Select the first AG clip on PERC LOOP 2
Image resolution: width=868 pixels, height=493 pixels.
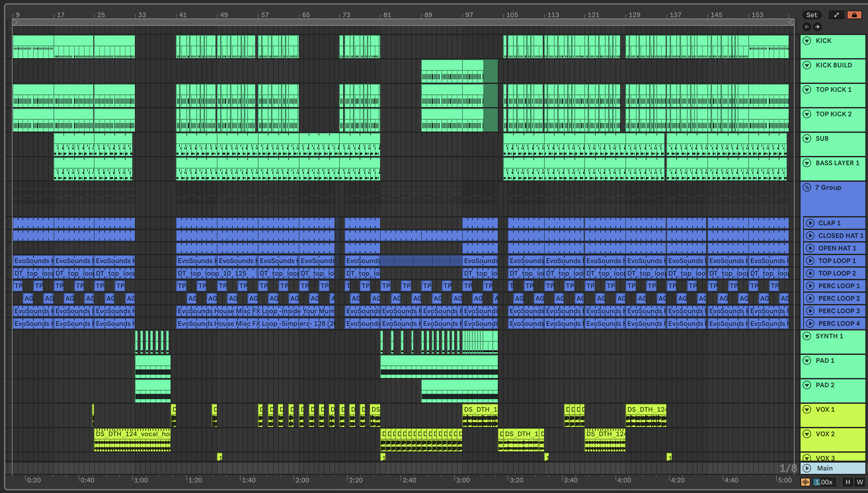(x=28, y=298)
